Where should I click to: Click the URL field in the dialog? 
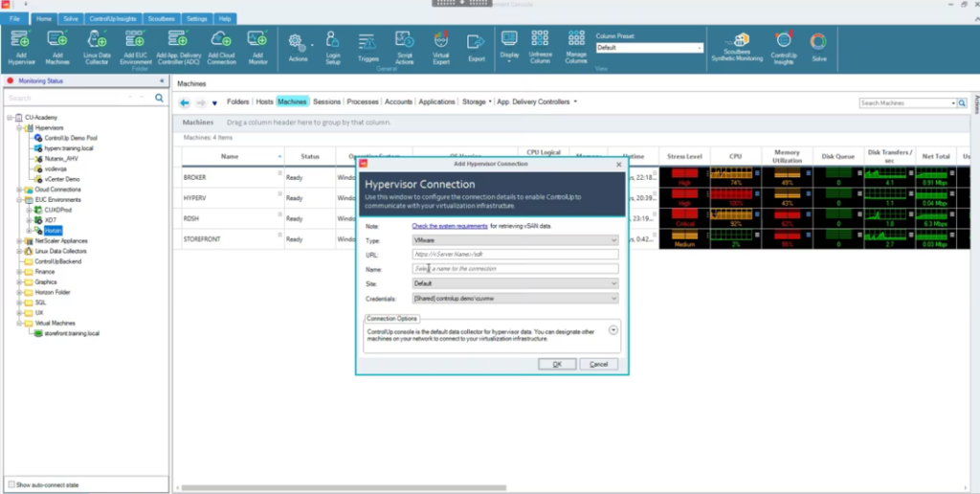coord(515,255)
